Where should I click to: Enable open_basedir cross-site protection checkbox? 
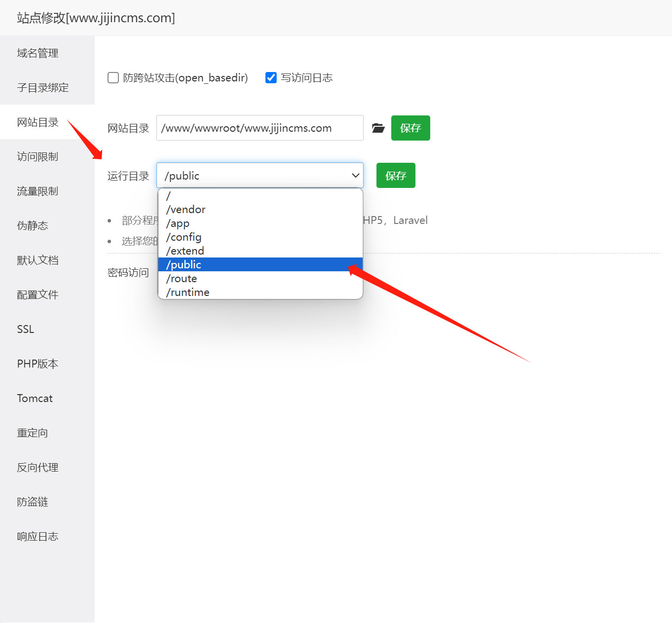[x=113, y=78]
